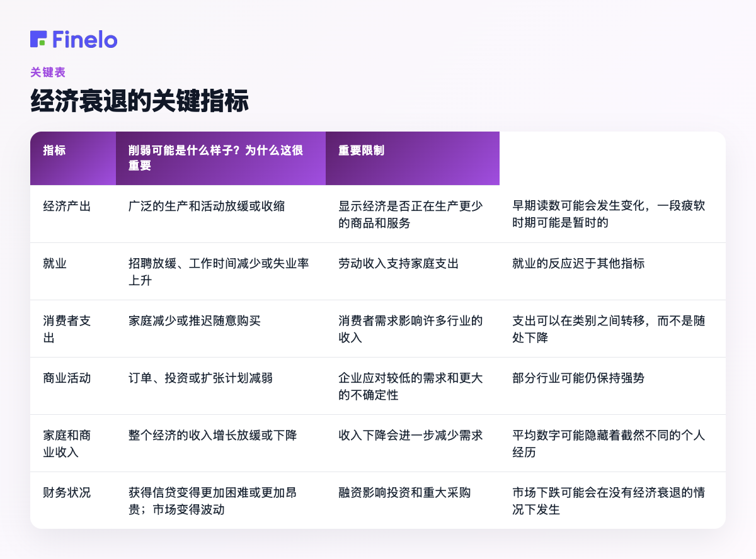This screenshot has width=756, height=559.
Task: Select the 财务状况 row label
Action: click(67, 492)
